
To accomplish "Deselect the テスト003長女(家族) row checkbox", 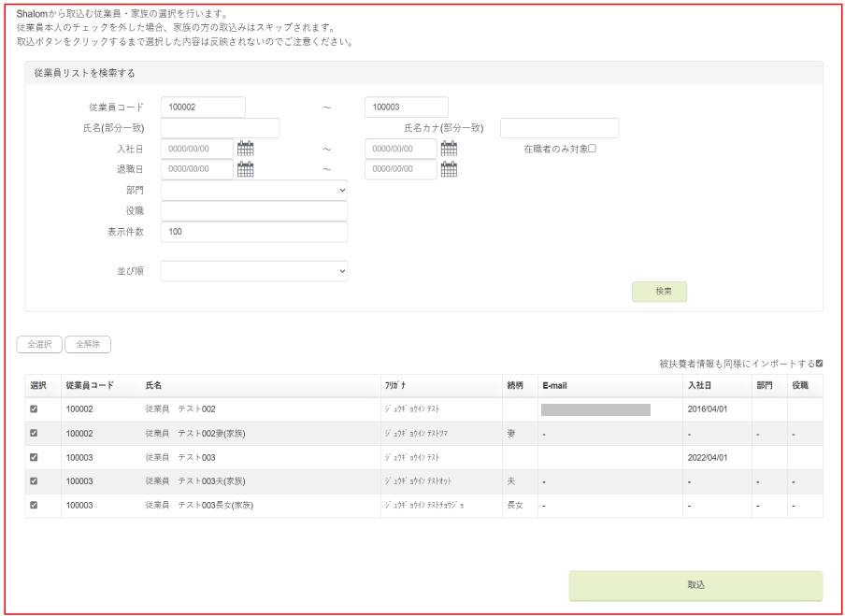I will (35, 506).
